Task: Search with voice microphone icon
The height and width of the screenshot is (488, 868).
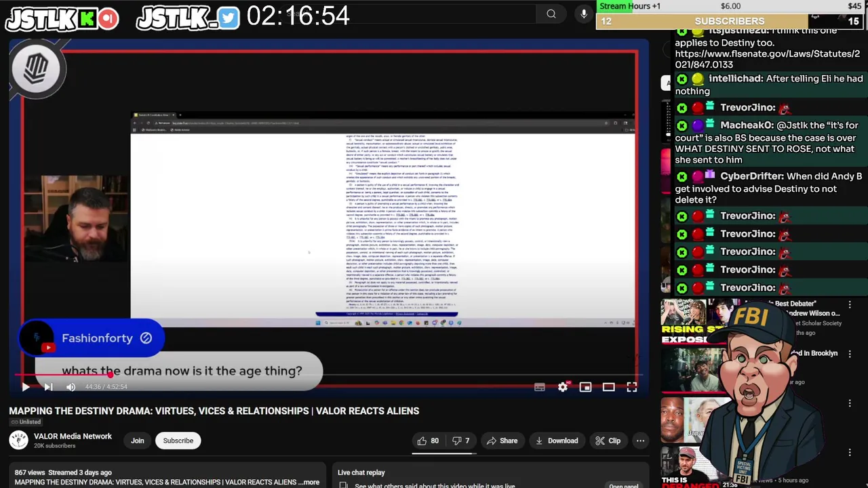Action: (584, 14)
